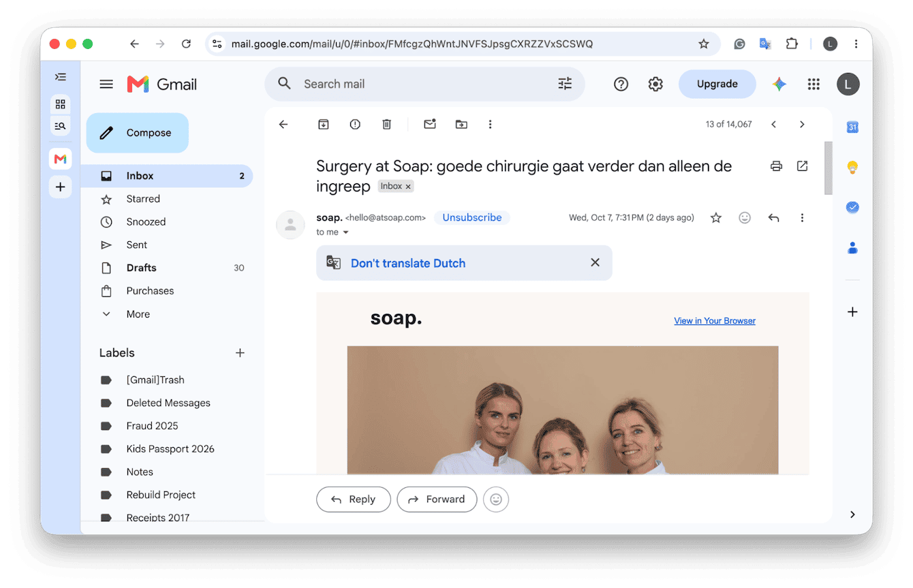Image resolution: width=913 pixels, height=588 pixels.
Task: Dismiss the Dutch translation banner
Action: tap(595, 262)
